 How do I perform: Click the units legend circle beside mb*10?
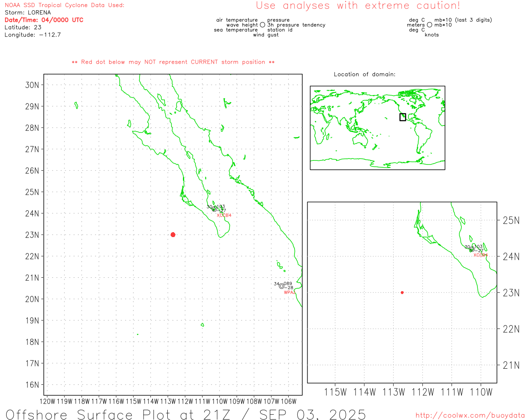[x=429, y=25]
